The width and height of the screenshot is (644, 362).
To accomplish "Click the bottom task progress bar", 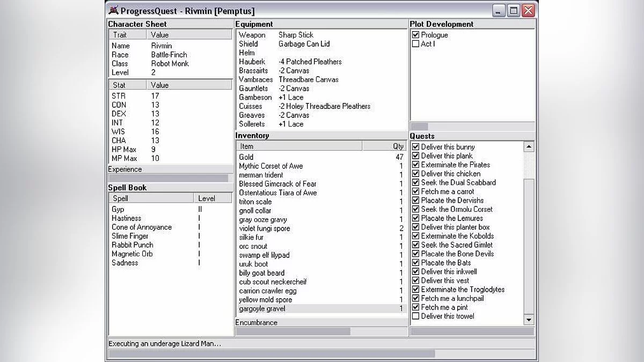I will [321, 353].
